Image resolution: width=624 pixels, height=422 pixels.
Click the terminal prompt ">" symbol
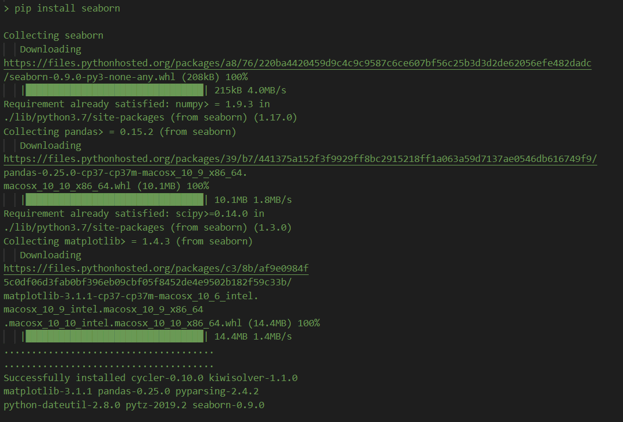7,8
